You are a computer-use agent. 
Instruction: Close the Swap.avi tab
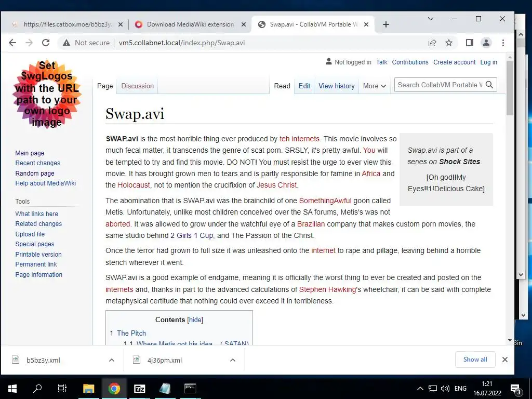coord(366,24)
